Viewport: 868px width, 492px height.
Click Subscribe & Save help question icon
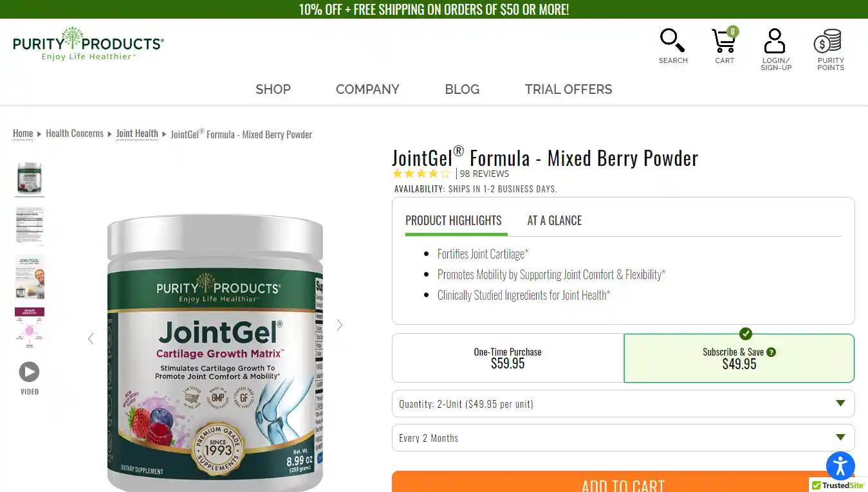pyautogui.click(x=771, y=352)
